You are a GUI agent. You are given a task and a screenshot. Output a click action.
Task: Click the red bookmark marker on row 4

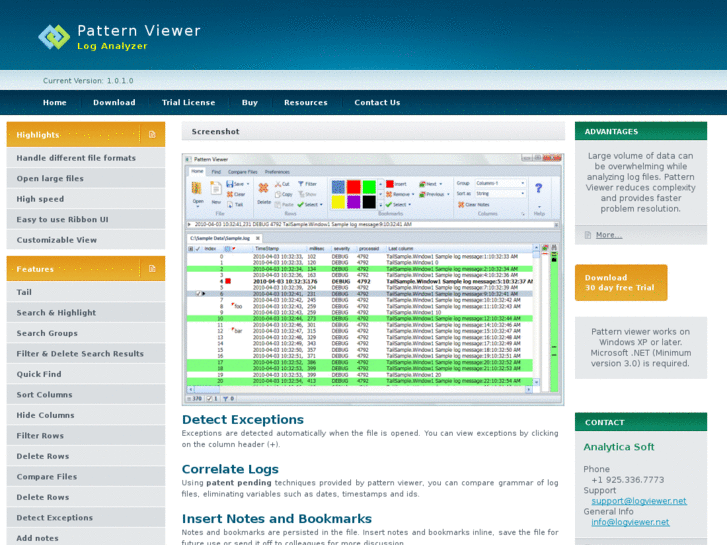pyautogui.click(x=228, y=282)
